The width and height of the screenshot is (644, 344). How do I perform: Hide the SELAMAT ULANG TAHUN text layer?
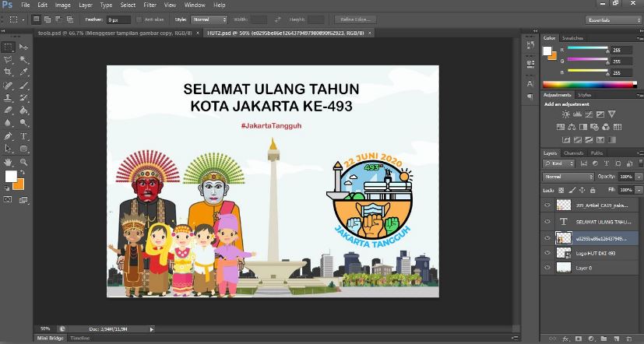[x=547, y=222]
